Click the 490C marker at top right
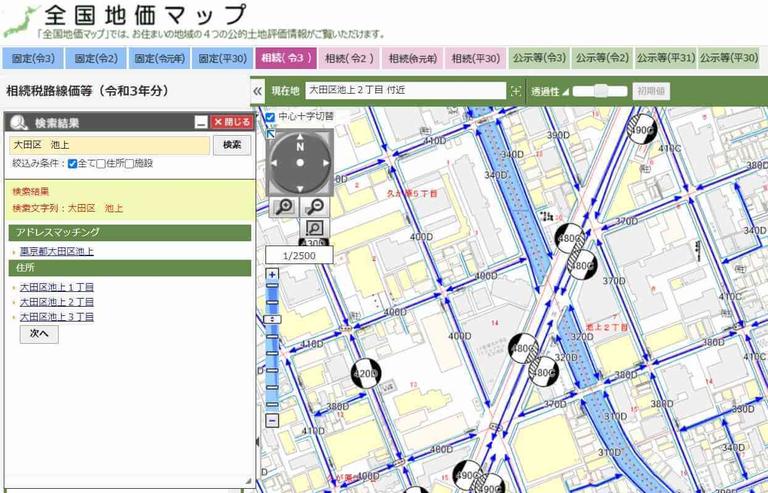768x493 pixels. (x=642, y=129)
